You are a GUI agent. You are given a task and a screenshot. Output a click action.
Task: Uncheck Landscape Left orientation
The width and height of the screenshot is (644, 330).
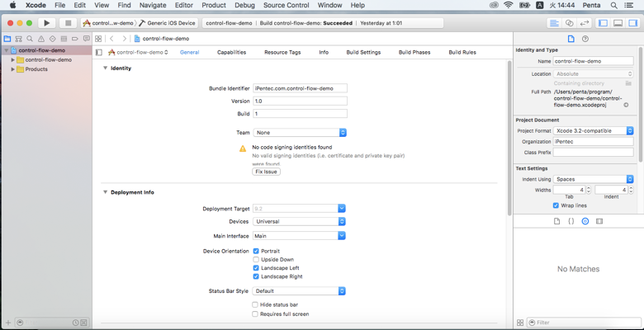(256, 267)
